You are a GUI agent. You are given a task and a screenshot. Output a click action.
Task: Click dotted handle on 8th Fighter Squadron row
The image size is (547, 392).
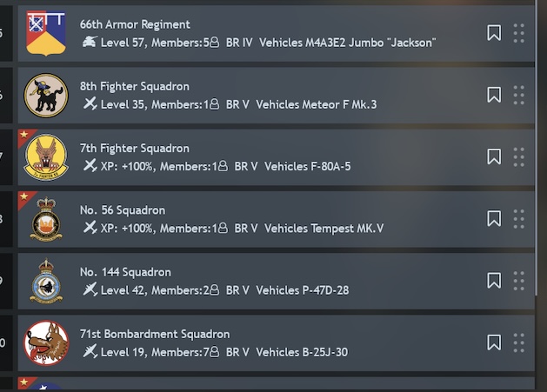[519, 96]
